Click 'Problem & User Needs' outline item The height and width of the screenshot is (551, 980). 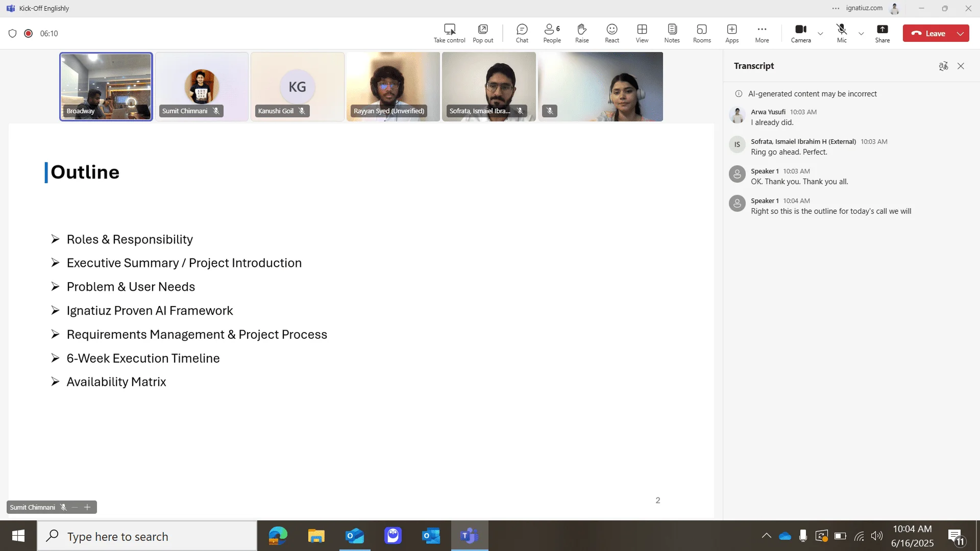(131, 287)
